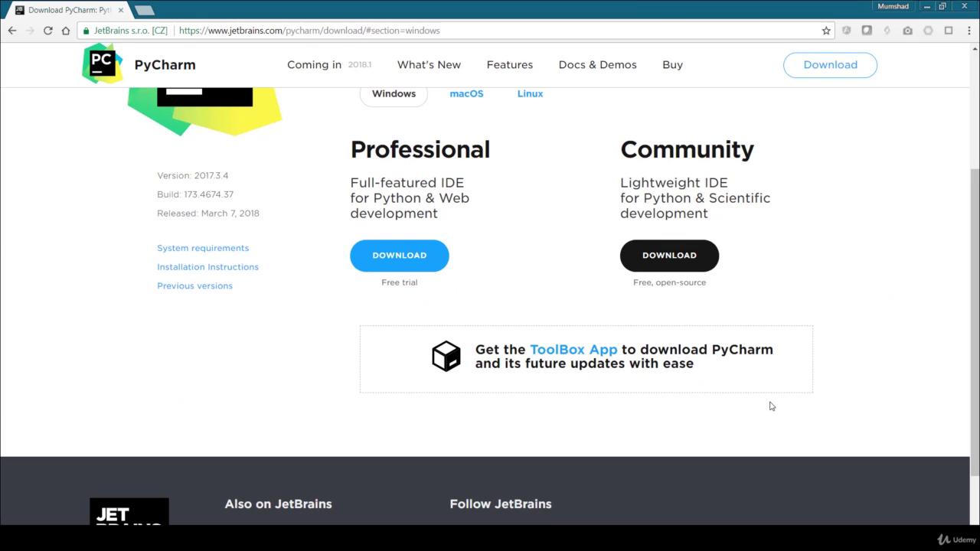The width and height of the screenshot is (980, 551).
Task: Open the Buy nav item
Action: point(672,65)
